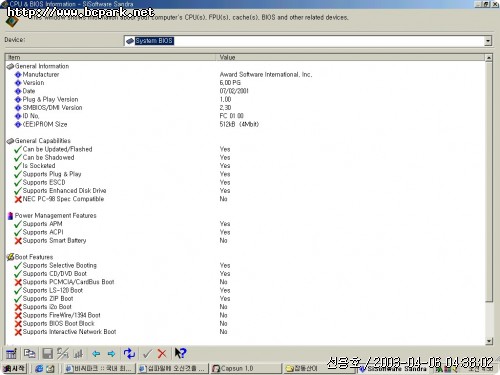Select the Can be Updated/Flashed row
The height and width of the screenshot is (375, 500).
click(245, 149)
